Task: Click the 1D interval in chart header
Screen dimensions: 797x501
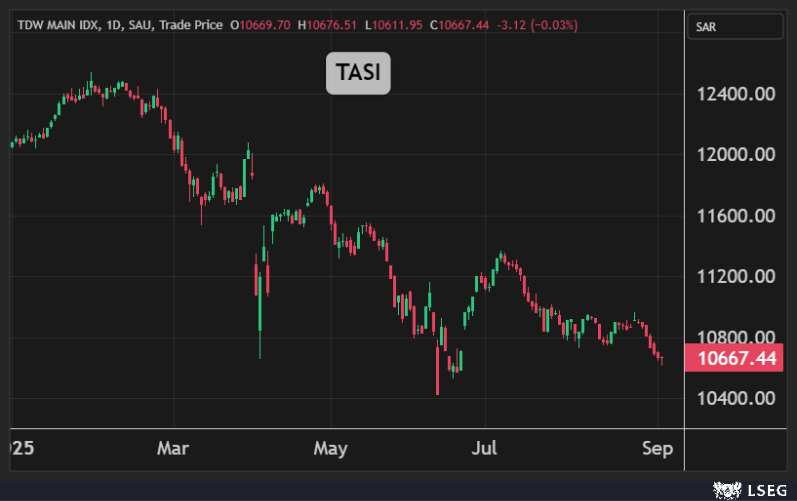Action: tap(113, 24)
